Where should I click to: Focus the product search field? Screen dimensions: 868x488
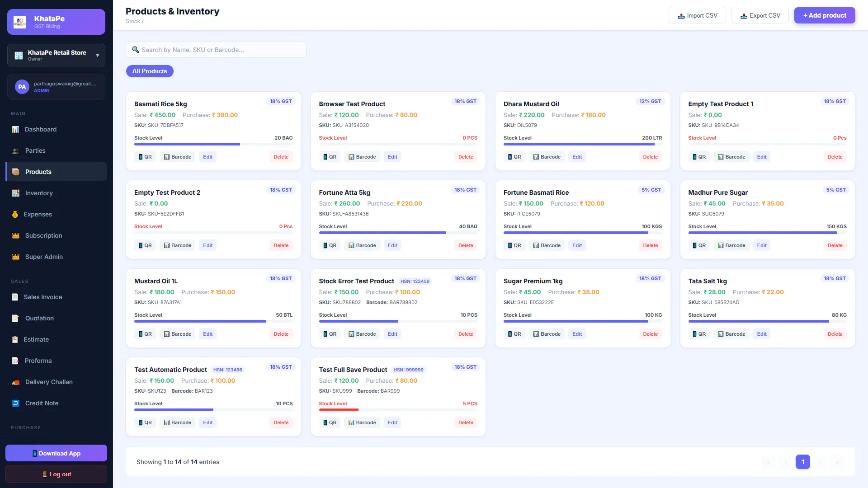[x=216, y=50]
